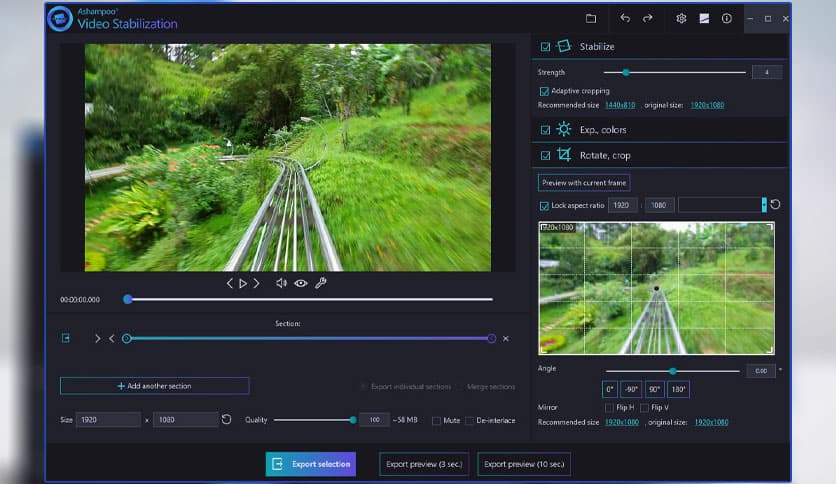Click the Ashampoo app logo
836x484 pixels.
(60, 19)
